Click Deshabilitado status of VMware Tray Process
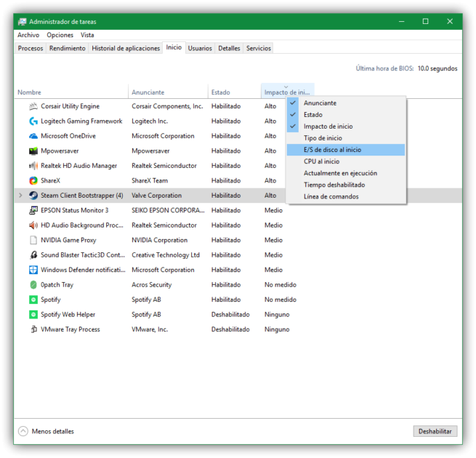This screenshot has width=476, height=458. pyautogui.click(x=230, y=329)
